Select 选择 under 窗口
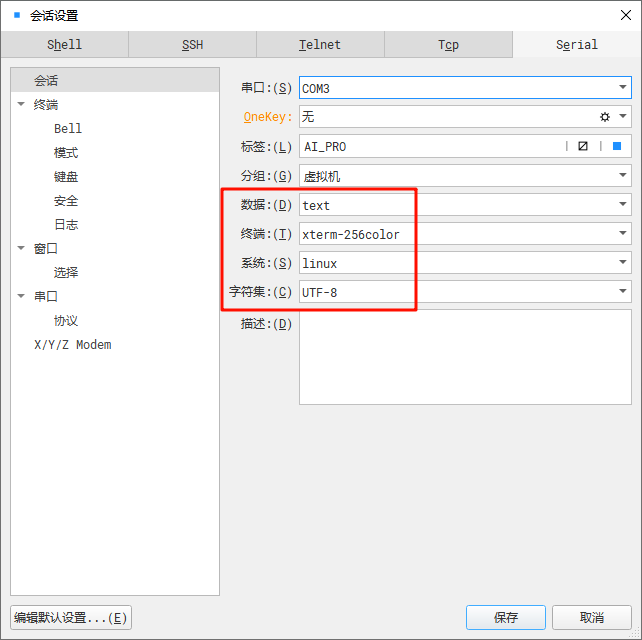The width and height of the screenshot is (642, 640). click(x=66, y=272)
